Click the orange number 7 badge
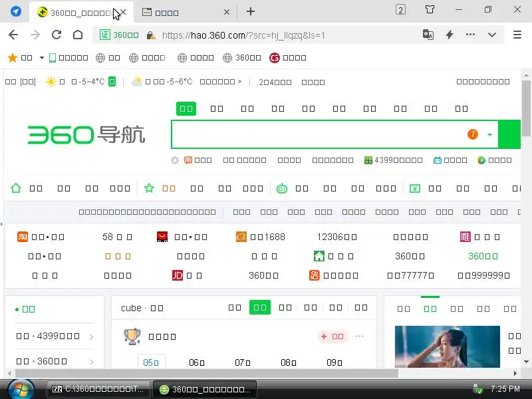Image resolution: width=532 pixels, height=399 pixels. 473,134
